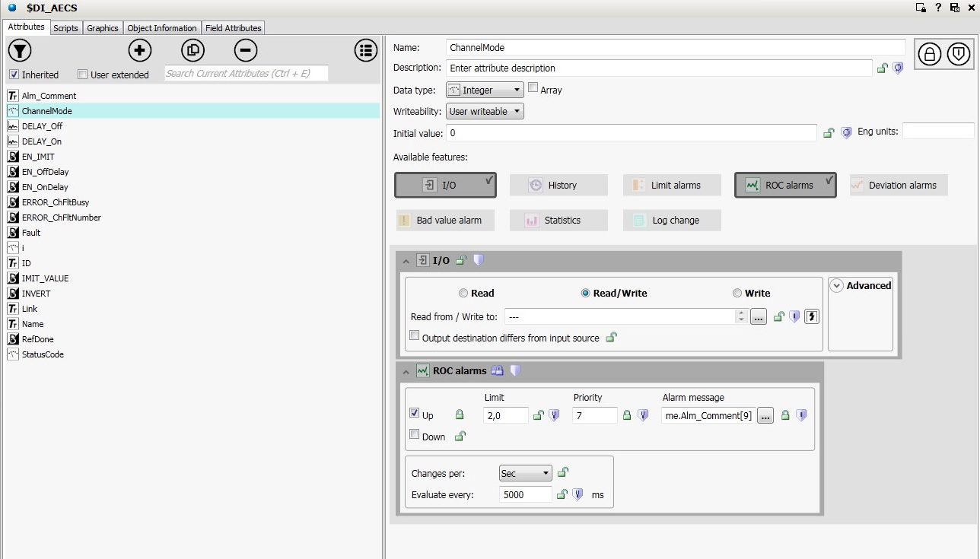Click the filter attributes funnel icon
980x559 pixels.
click(x=20, y=51)
